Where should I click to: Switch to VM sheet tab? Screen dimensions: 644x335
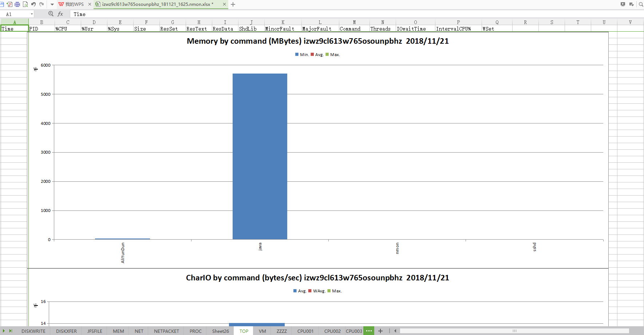pyautogui.click(x=262, y=331)
